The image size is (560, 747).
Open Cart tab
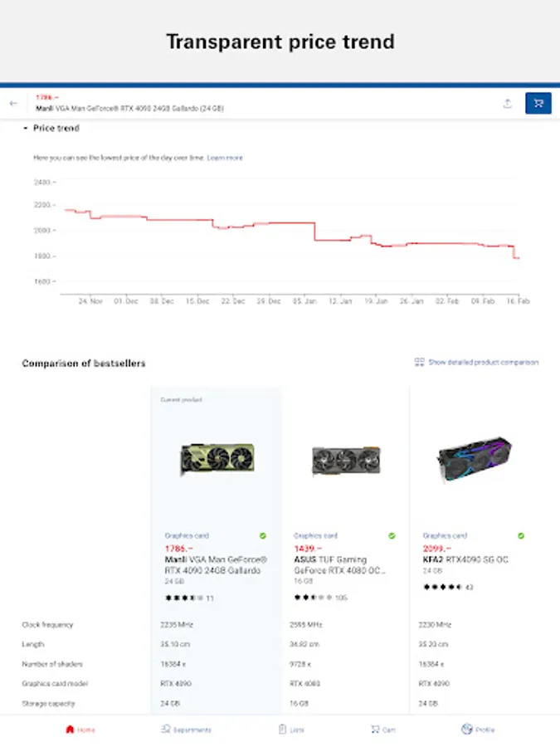(x=382, y=730)
